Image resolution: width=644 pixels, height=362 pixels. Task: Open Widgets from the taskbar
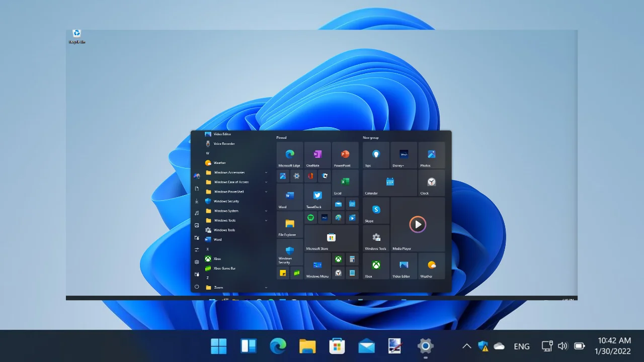249,346
